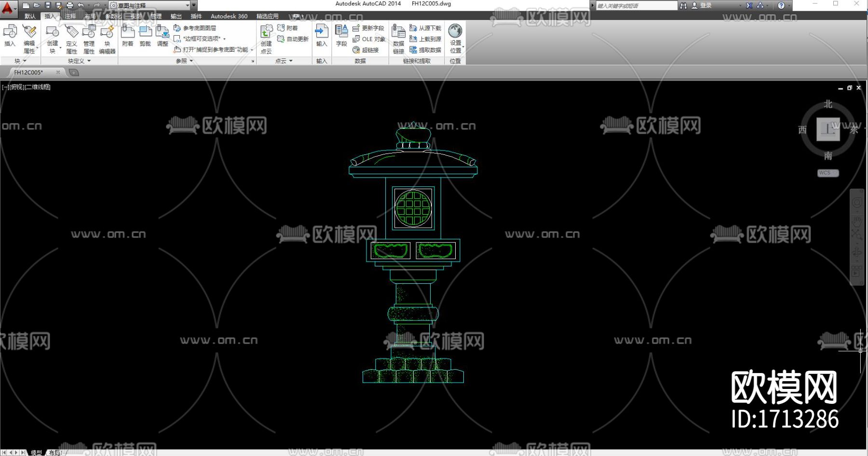Click the 输入 import file icon
This screenshot has width=868, height=456.
click(x=322, y=36)
